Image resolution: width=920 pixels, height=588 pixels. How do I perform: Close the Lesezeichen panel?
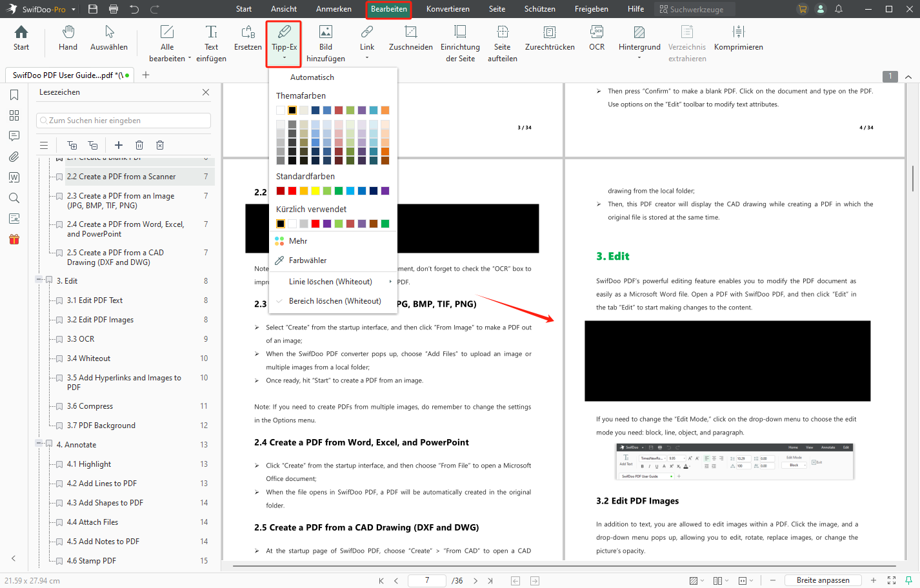[x=206, y=92]
